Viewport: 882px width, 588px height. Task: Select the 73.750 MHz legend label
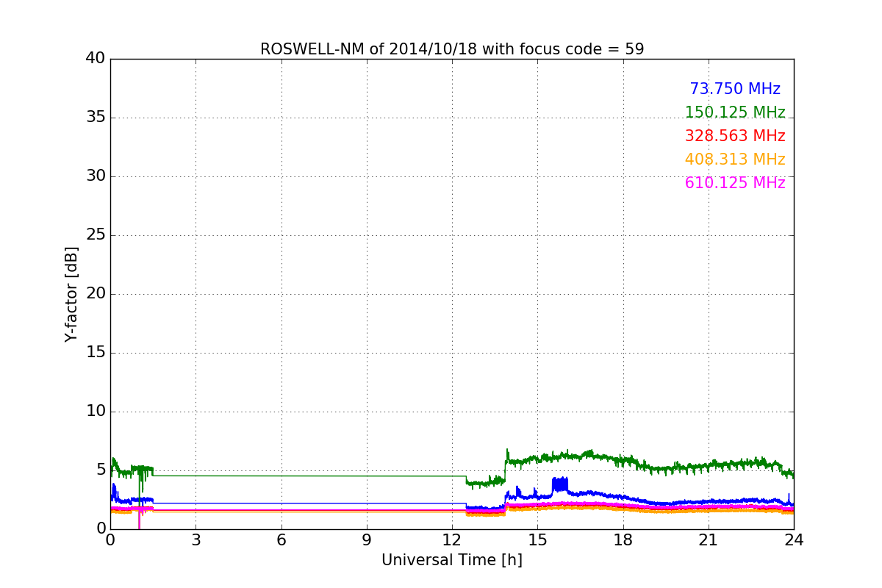tap(735, 89)
